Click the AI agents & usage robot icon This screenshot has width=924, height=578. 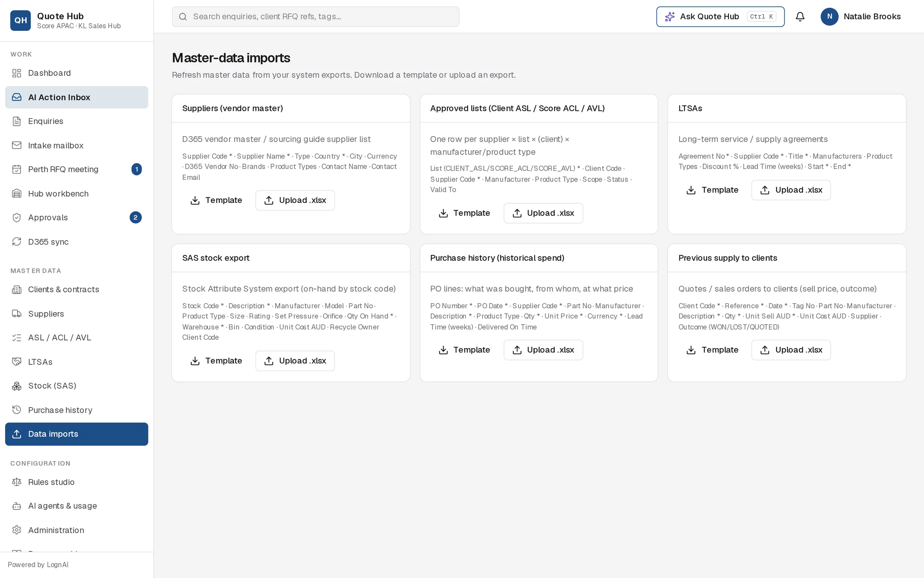17,506
